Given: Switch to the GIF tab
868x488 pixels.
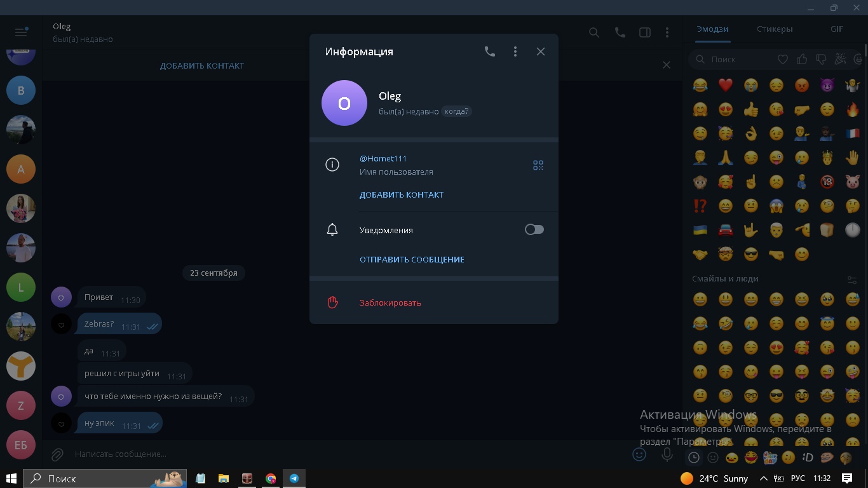Looking at the screenshot, I should [836, 29].
